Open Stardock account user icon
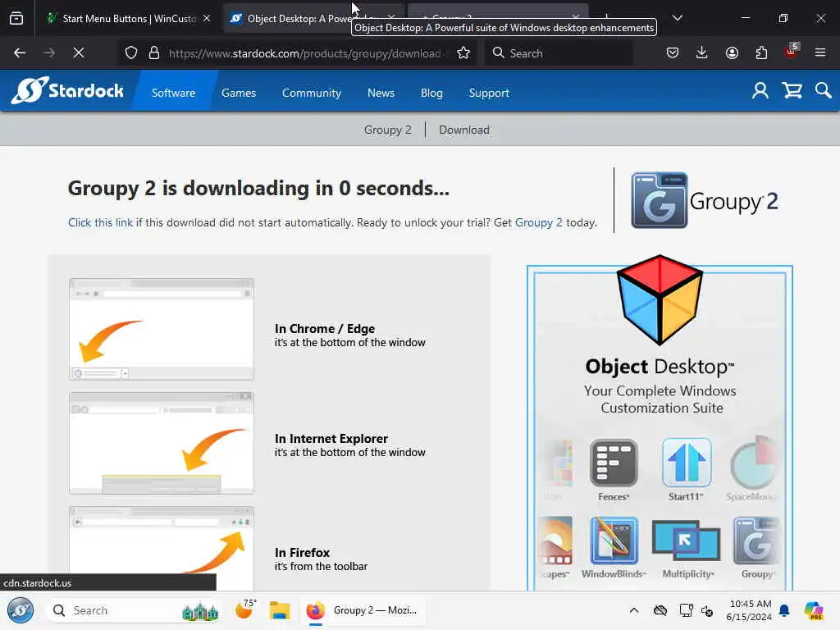This screenshot has height=630, width=840. [x=760, y=90]
